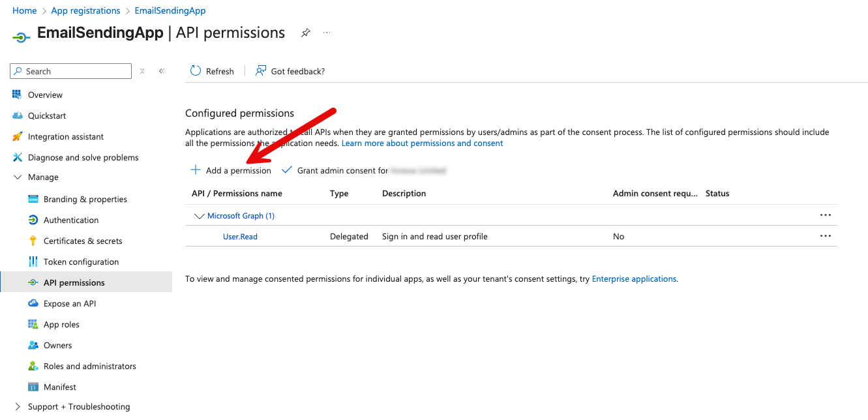The image size is (868, 420).
Task: Collapse the Manage section
Action: point(18,177)
